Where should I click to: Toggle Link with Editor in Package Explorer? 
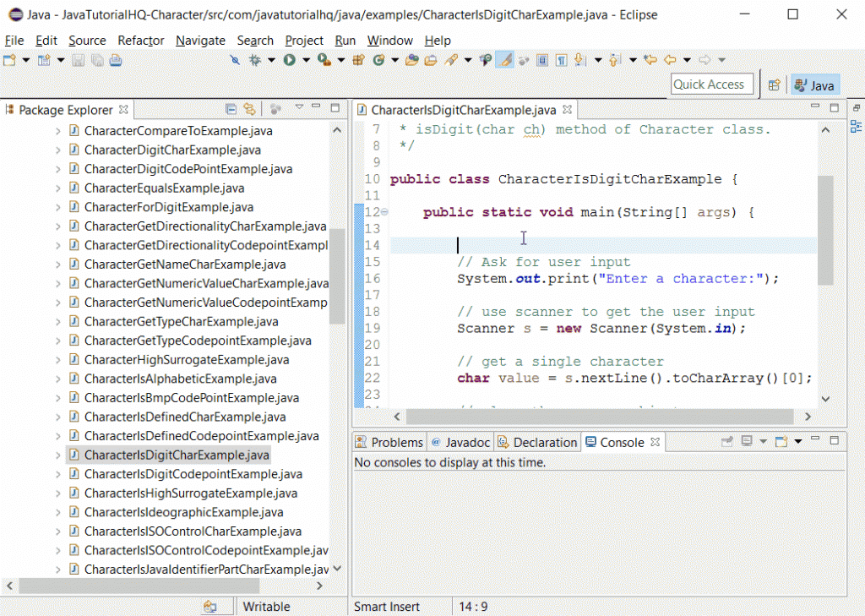tap(250, 109)
